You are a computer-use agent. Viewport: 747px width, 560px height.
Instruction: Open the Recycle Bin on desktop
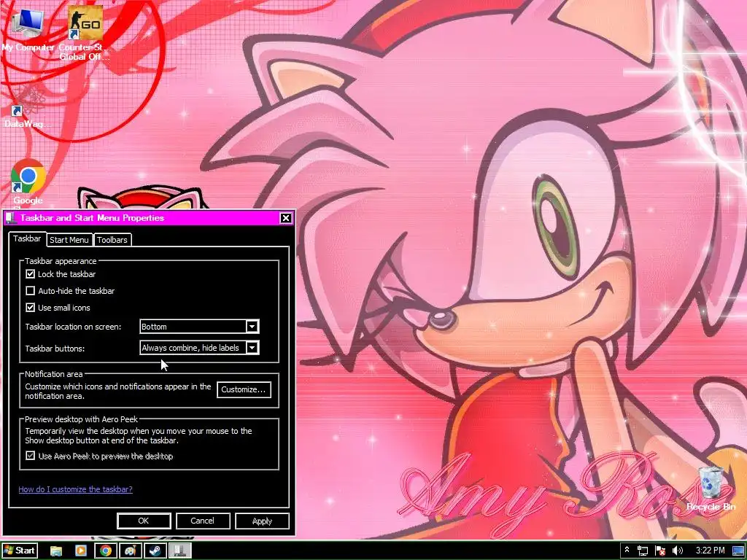click(x=711, y=489)
